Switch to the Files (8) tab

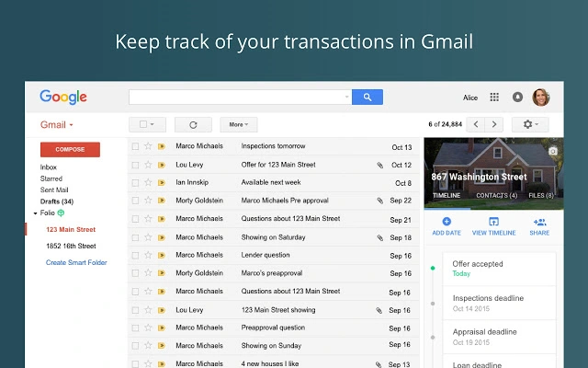click(541, 195)
